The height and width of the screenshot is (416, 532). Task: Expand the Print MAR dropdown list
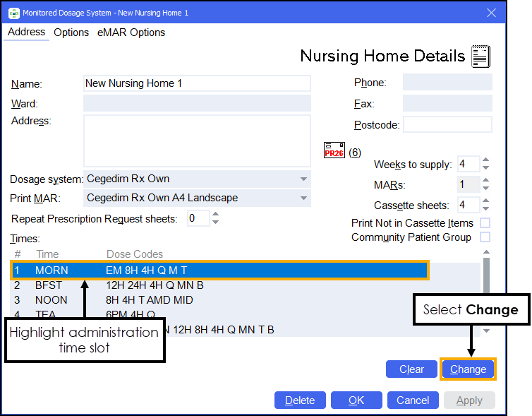coord(303,198)
